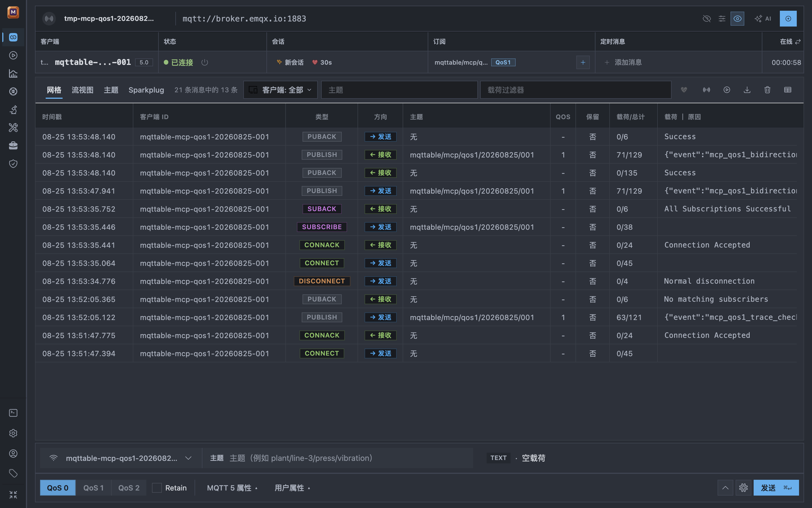Click the payload filter input
This screenshot has width=812, height=508.
[575, 90]
